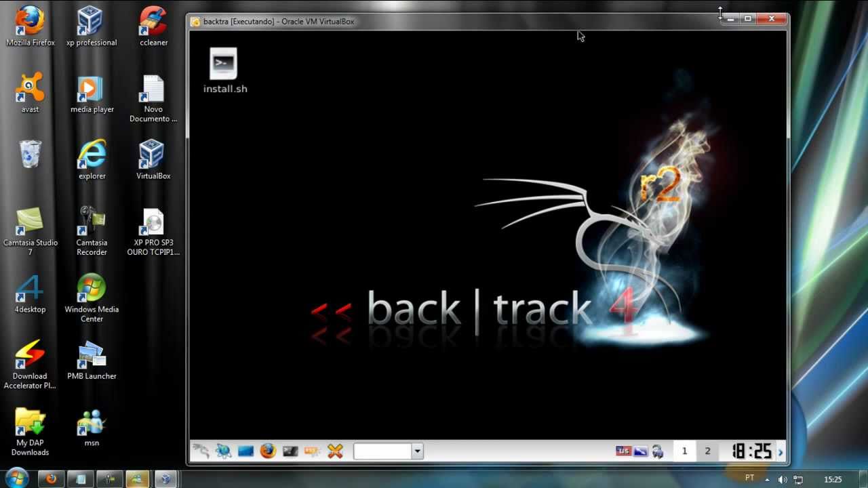Image resolution: width=868 pixels, height=488 pixels.
Task: Launch media player desktop shortcut
Action: coord(92,94)
